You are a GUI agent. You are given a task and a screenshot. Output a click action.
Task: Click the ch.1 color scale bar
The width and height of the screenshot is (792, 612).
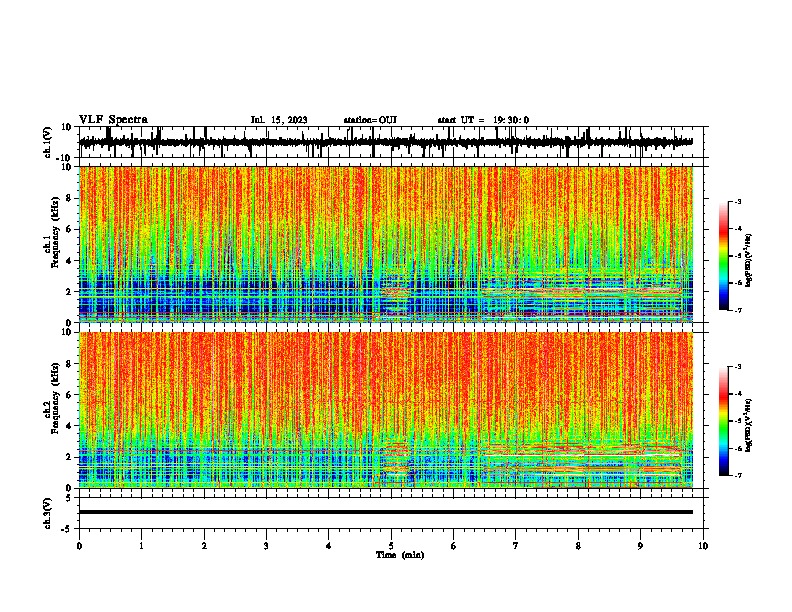[x=724, y=256]
